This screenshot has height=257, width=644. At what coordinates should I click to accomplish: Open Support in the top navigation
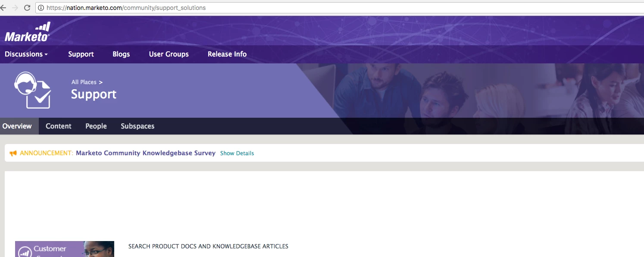click(81, 54)
